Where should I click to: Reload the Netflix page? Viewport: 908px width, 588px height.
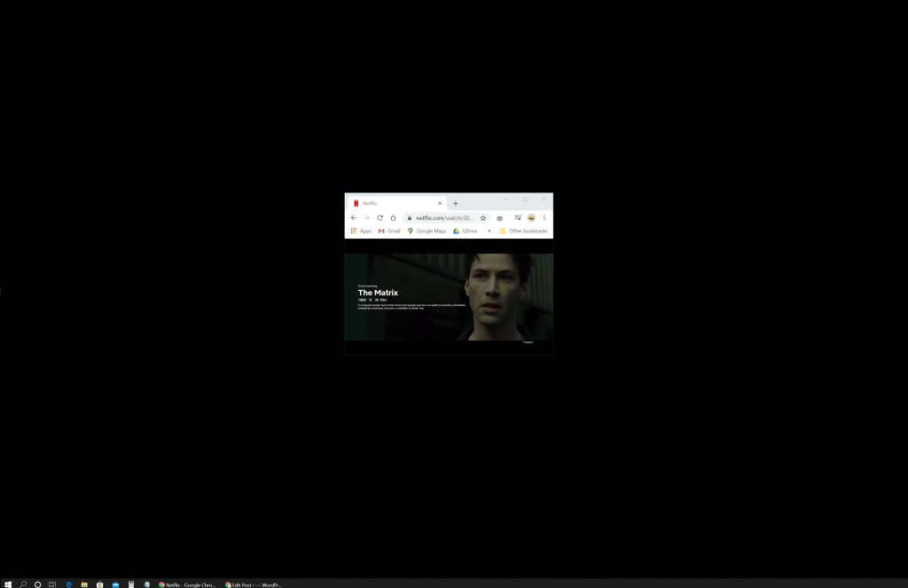pos(380,217)
